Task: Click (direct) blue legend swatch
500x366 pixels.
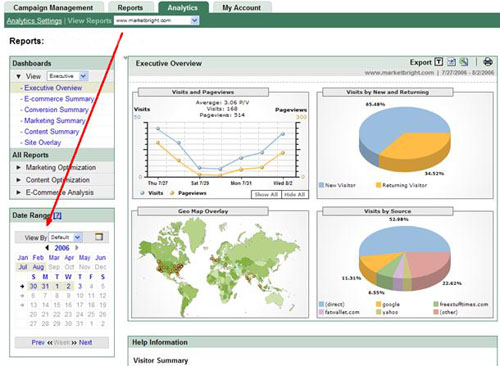Action: click(321, 304)
